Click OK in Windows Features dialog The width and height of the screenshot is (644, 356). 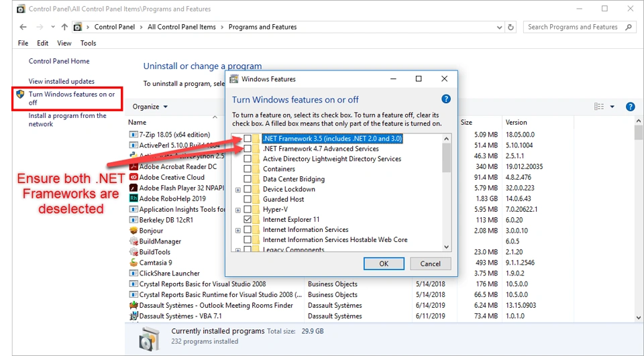click(384, 263)
